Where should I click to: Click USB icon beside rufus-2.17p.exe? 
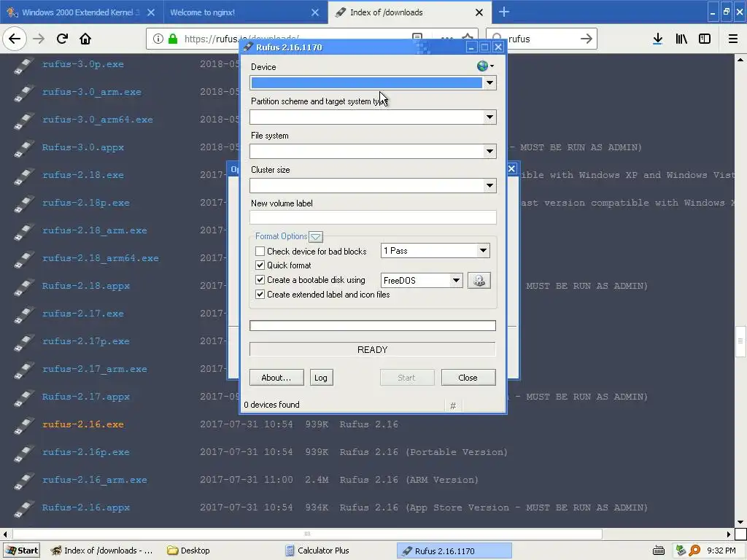click(23, 343)
